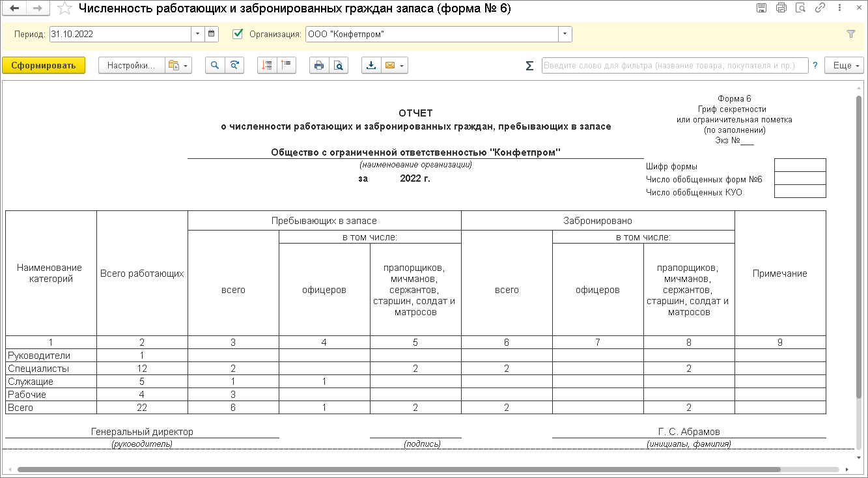Click the magnifier Find icon in toolbar
Image resolution: width=868 pixels, height=478 pixels.
(x=215, y=65)
